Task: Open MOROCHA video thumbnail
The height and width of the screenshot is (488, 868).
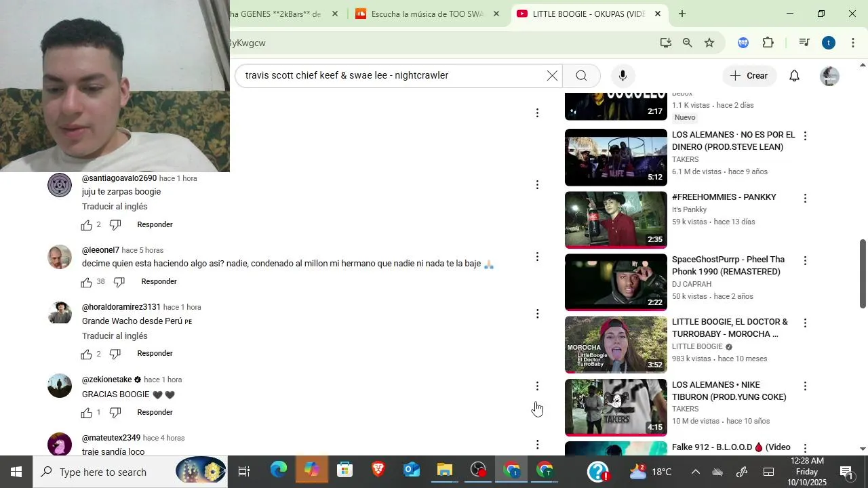Action: tap(616, 344)
